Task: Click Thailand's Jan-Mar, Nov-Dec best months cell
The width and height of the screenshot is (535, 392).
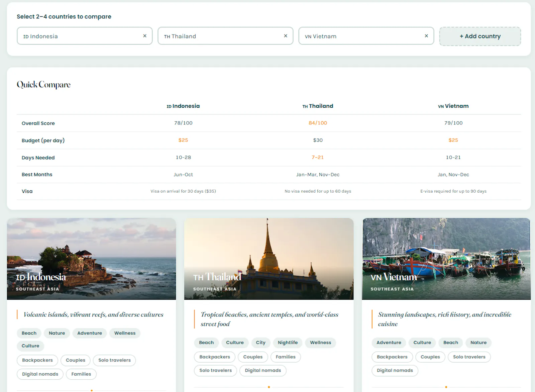Action: pyautogui.click(x=318, y=175)
